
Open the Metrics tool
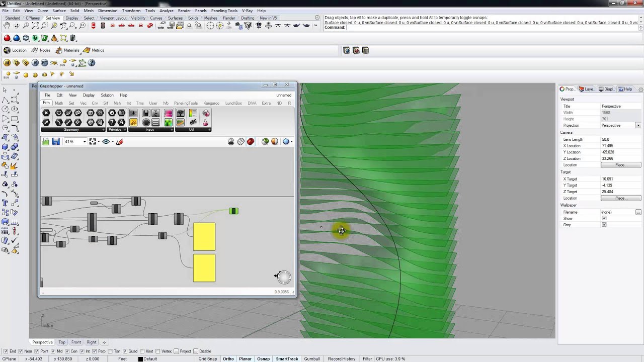point(94,50)
